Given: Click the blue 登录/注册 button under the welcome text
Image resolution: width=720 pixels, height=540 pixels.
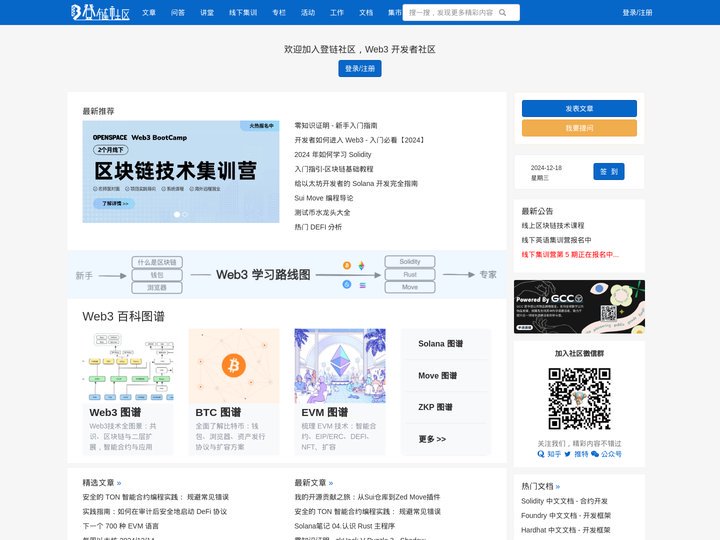Looking at the screenshot, I should (360, 68).
